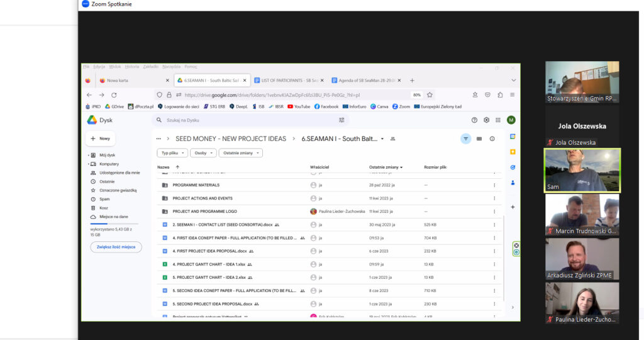Image resolution: width=644 pixels, height=340 pixels.
Task: Open the green M account avatar
Action: tap(511, 120)
